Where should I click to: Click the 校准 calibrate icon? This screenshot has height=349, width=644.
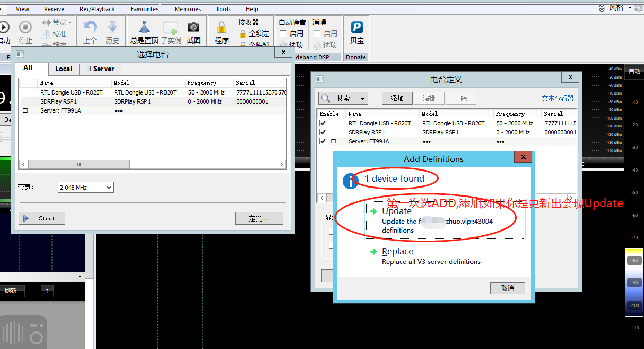47,34
